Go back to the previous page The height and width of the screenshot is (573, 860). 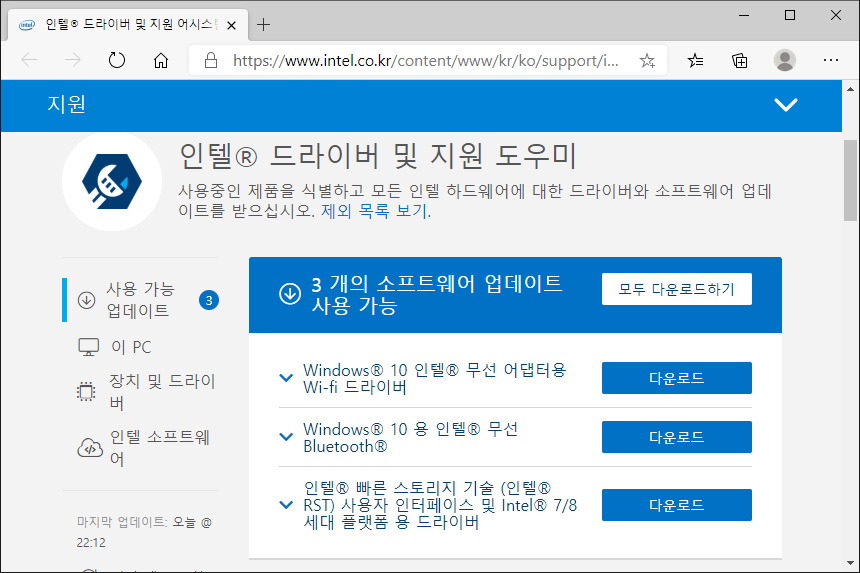(x=29, y=60)
